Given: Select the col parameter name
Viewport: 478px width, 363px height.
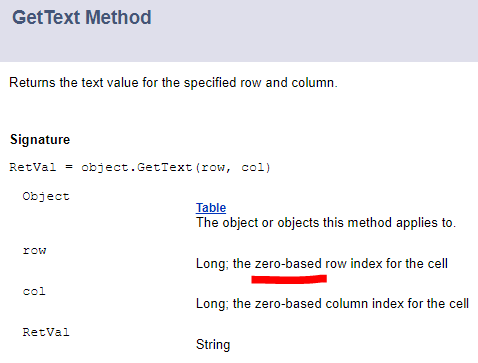Looking at the screenshot, I should tap(34, 291).
